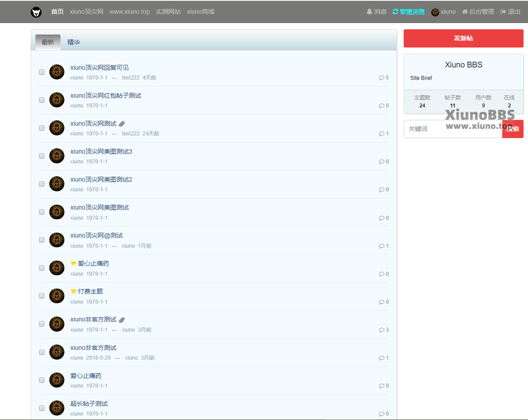
Task: Tick checkbox for xiuno顶尖网红包帖子测试
Action: coord(42,100)
